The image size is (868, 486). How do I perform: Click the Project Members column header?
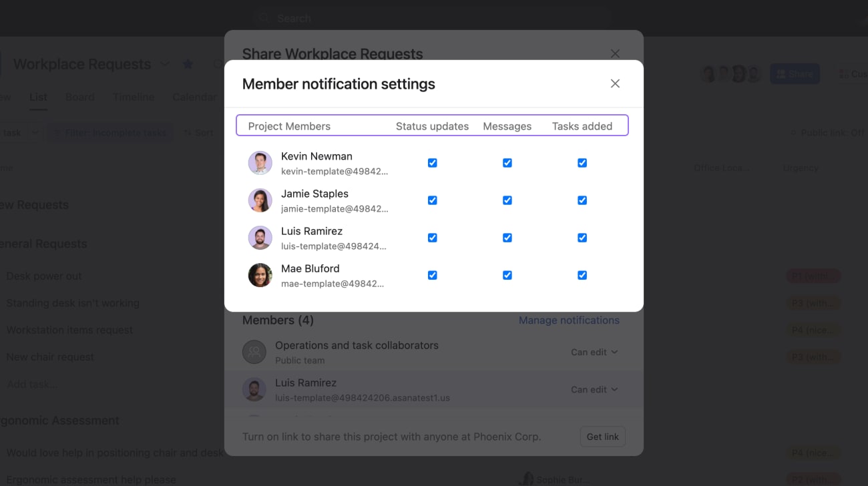point(289,126)
